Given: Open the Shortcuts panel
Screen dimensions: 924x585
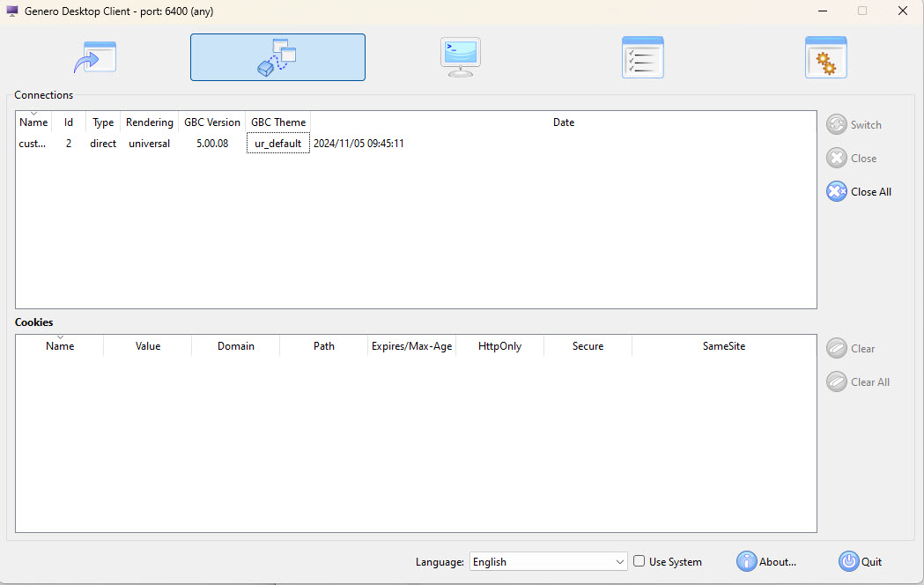Looking at the screenshot, I should (x=94, y=56).
